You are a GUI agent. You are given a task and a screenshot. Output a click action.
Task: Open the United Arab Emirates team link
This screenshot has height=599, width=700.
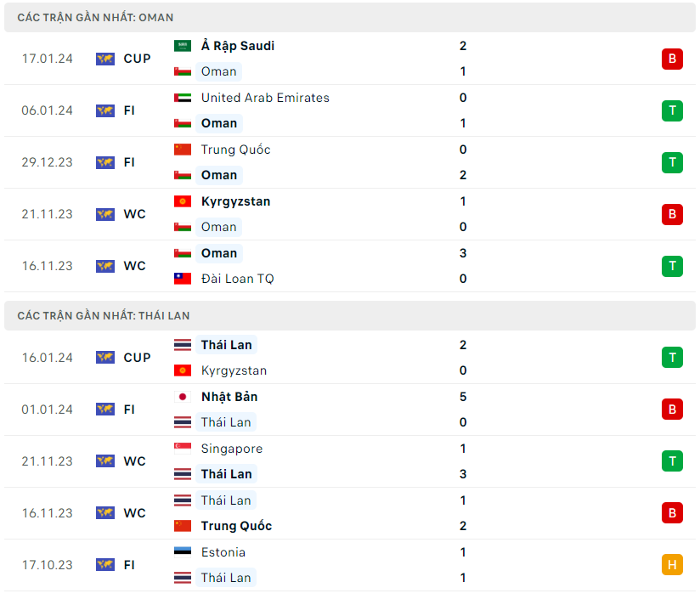coord(265,98)
